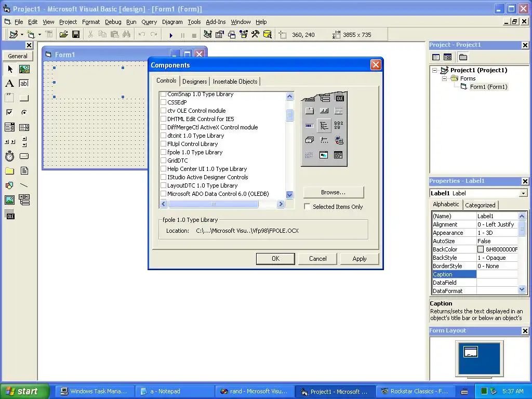Select the DirListBox folder tool
The image size is (532, 399).
[9, 170]
